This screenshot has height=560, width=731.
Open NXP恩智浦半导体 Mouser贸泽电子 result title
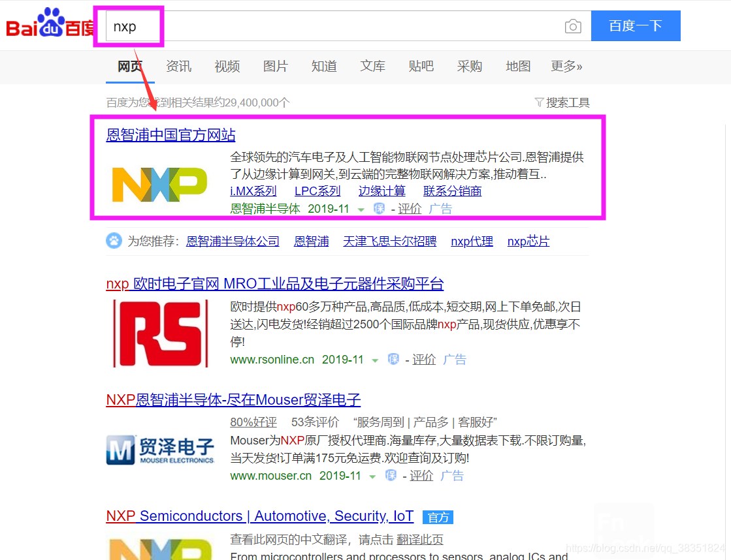click(233, 399)
